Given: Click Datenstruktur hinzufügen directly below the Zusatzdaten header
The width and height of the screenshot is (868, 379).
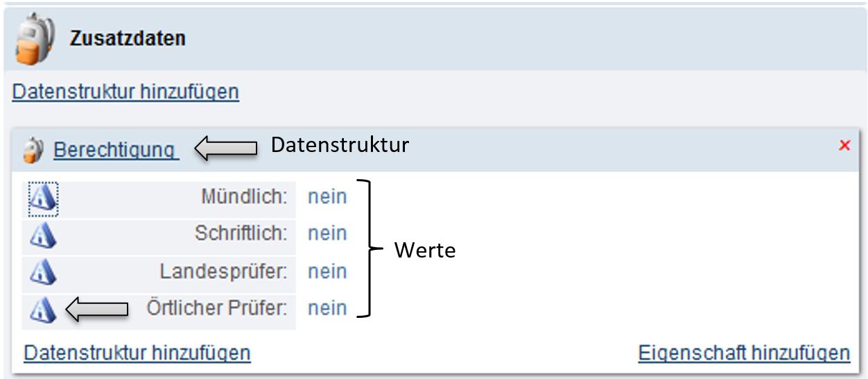Looking at the screenshot, I should [x=125, y=92].
